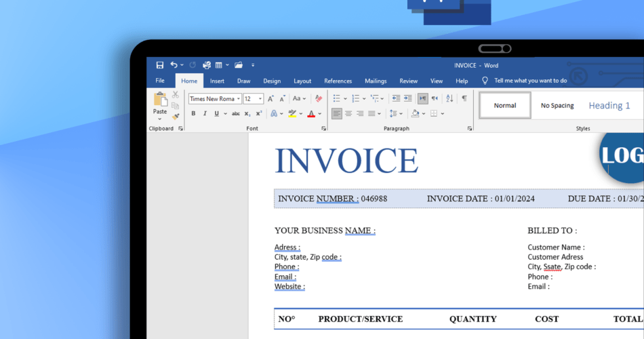Open the File menu
The height and width of the screenshot is (339, 644).
tap(160, 81)
